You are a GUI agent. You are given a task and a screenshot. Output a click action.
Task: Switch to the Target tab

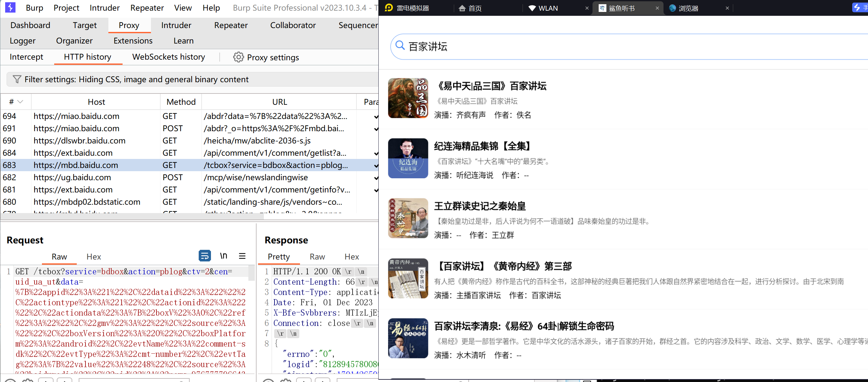pyautogui.click(x=85, y=25)
